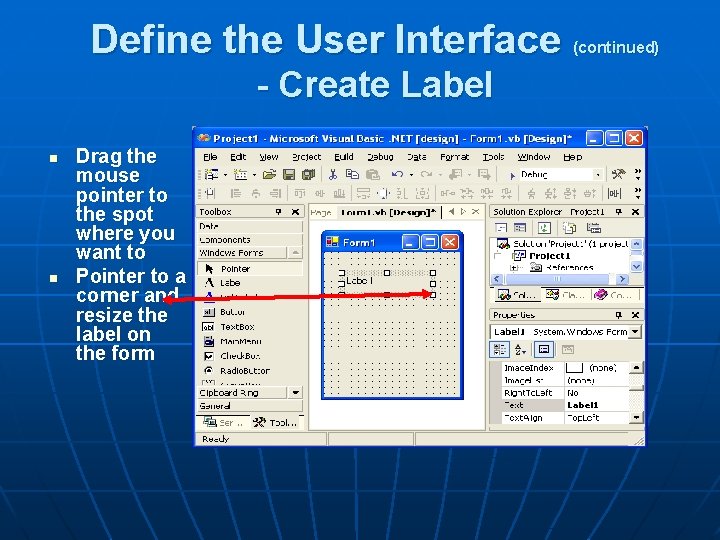The width and height of the screenshot is (720, 540).
Task: Click the Clipboard Ring scroll-down arrow
Action: pos(295,393)
